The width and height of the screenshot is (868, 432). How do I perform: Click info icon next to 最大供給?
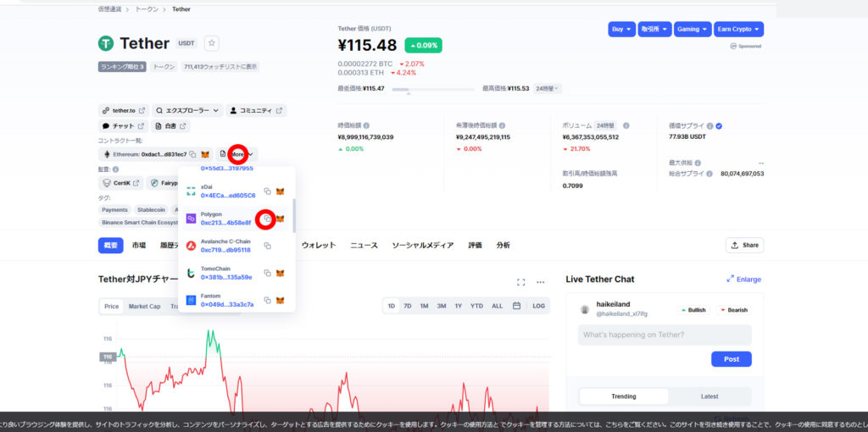tap(698, 163)
